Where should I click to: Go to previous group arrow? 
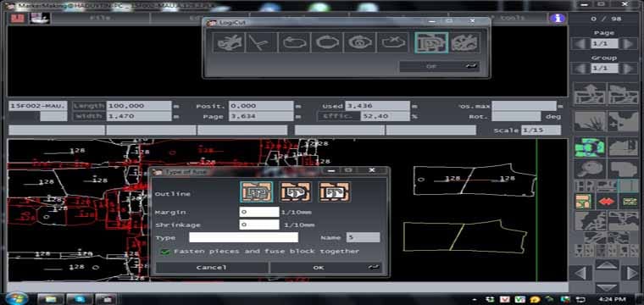click(x=580, y=69)
